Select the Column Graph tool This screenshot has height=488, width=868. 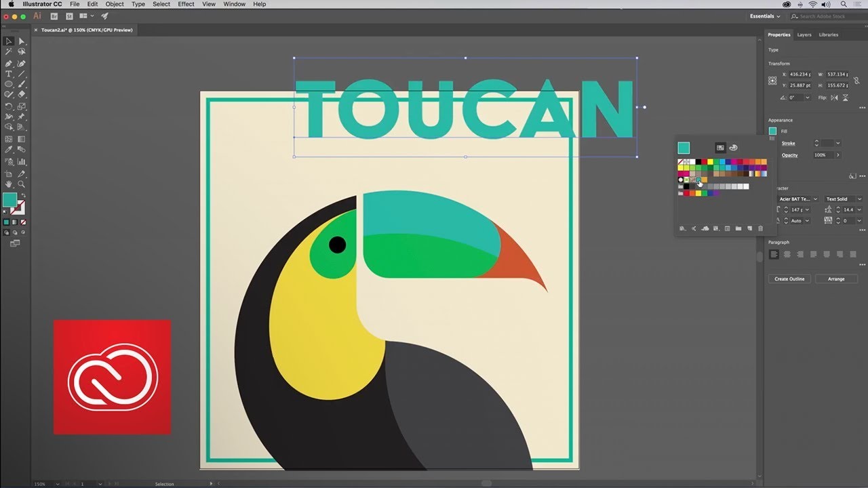22,162
